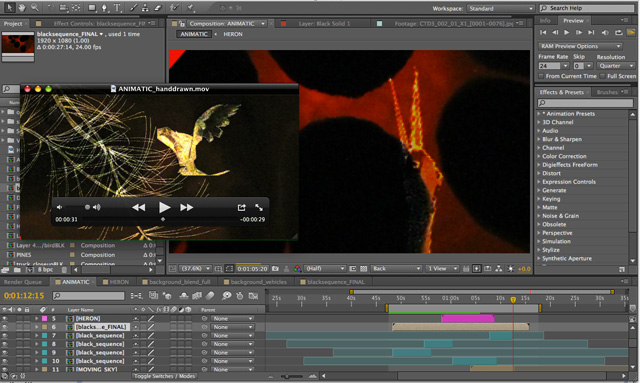640x383 pixels.
Task: Select the Type text tool
Action: (x=117, y=7)
